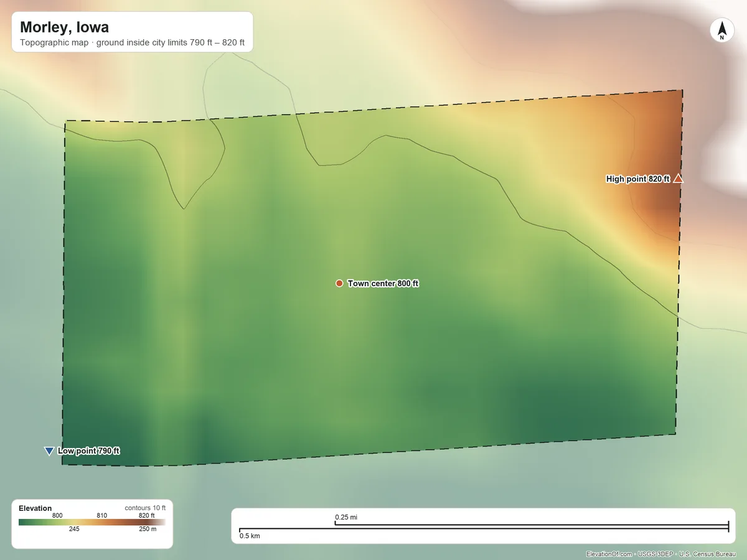Click the "High point 820 ft" label
The height and width of the screenshot is (560, 747).
coord(637,179)
